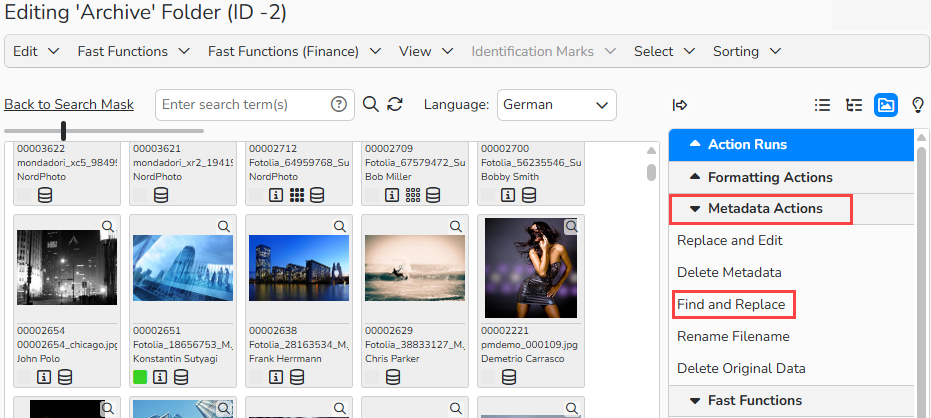Select the dancing woman thumbnail pmdemo_000109

click(531, 268)
